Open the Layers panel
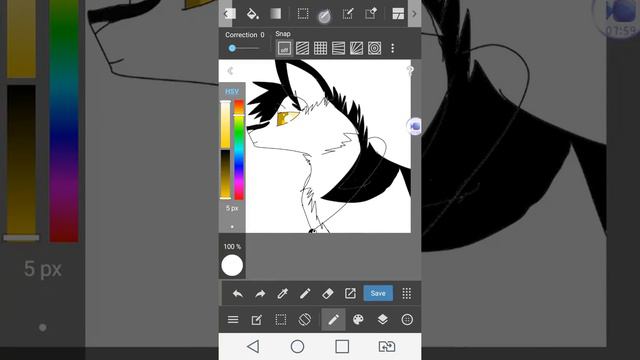Screen dimensions: 640x360 (382, 320)
